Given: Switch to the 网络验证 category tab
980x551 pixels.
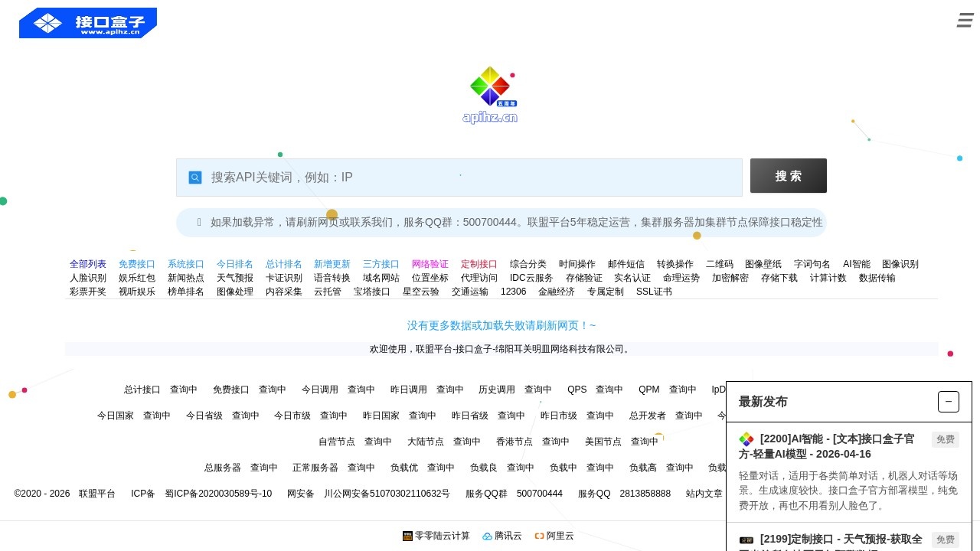Looking at the screenshot, I should coord(430,264).
